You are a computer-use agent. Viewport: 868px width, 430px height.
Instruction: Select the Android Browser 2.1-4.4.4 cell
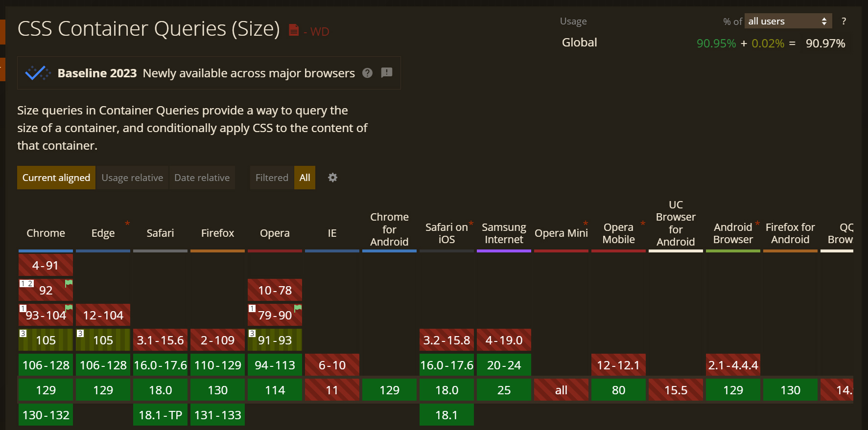(733, 365)
